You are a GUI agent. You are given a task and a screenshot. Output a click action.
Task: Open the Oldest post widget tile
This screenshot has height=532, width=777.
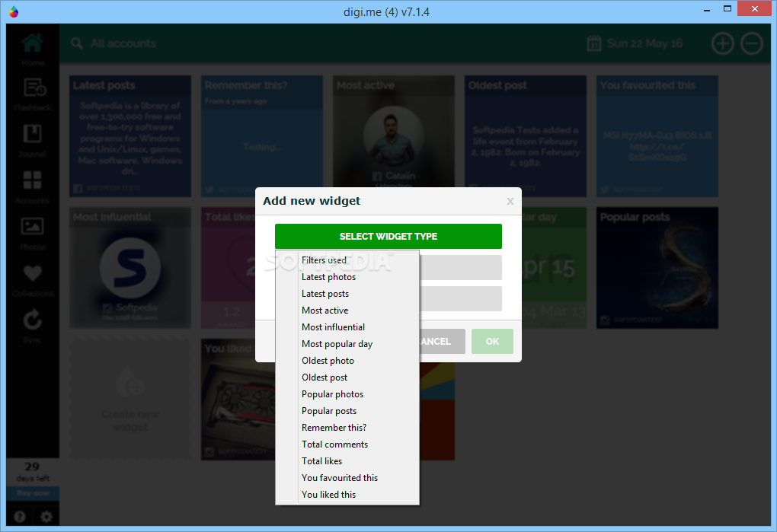pos(526,136)
